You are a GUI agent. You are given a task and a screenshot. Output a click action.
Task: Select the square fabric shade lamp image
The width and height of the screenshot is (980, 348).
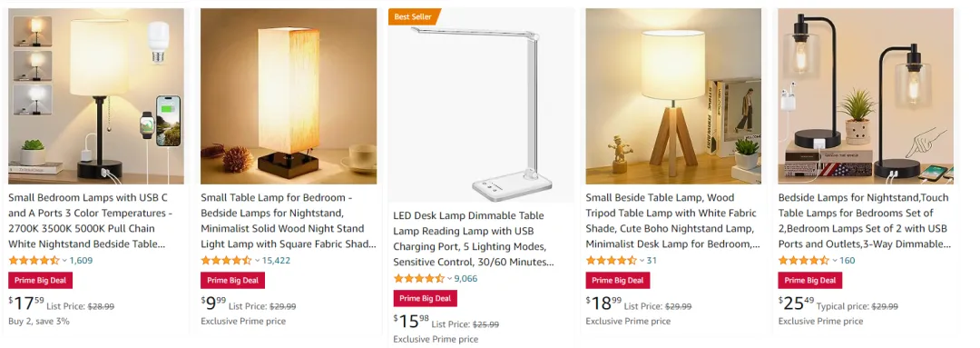tap(289, 95)
